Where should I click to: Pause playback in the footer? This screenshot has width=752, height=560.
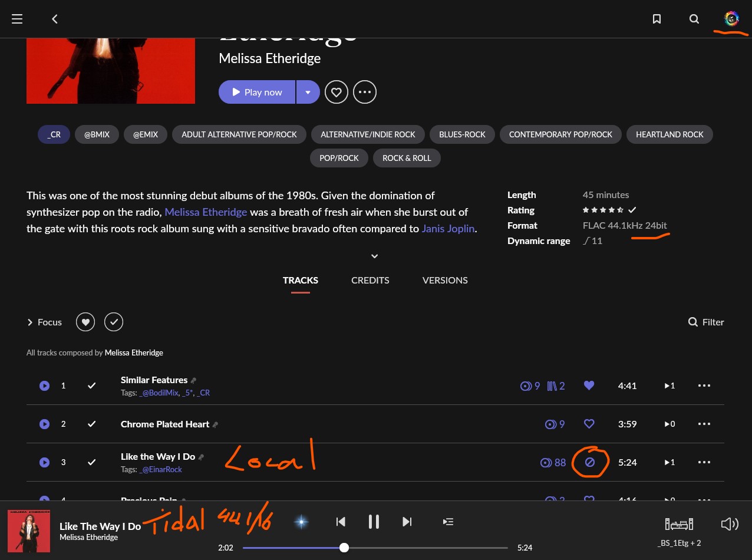click(x=374, y=522)
